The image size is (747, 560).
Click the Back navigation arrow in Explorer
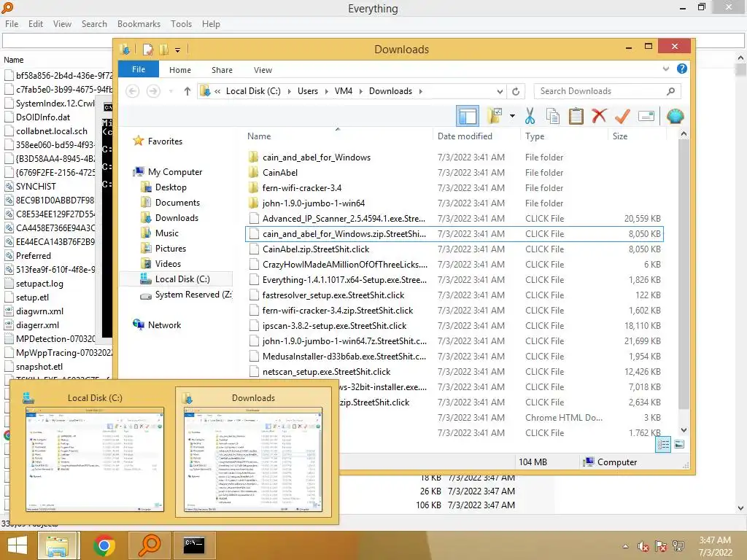133,91
